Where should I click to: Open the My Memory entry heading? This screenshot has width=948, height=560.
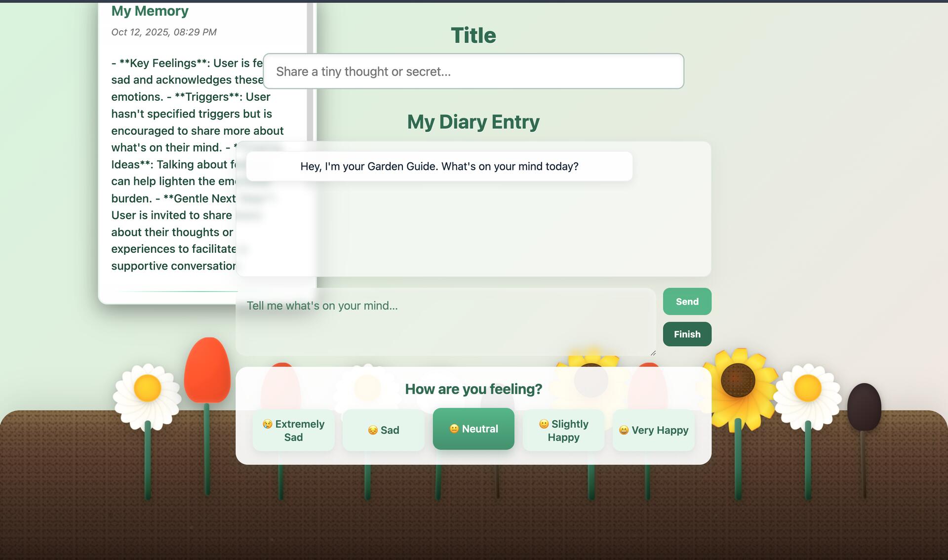point(150,11)
